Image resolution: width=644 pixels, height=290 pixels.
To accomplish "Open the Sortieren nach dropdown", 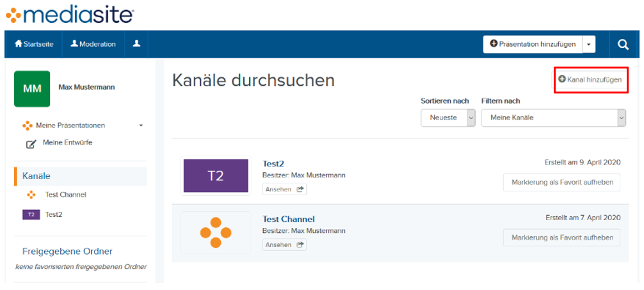I will (447, 118).
